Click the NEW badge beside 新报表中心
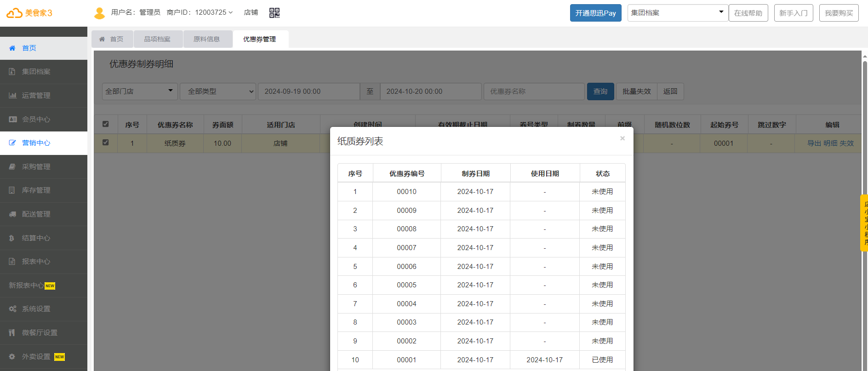This screenshot has width=868, height=371. pos(50,286)
